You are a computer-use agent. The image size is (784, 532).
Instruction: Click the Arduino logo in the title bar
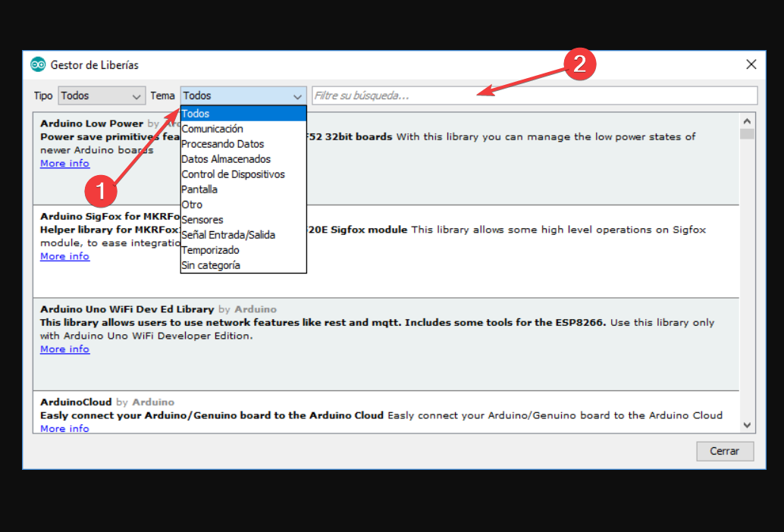click(x=38, y=65)
